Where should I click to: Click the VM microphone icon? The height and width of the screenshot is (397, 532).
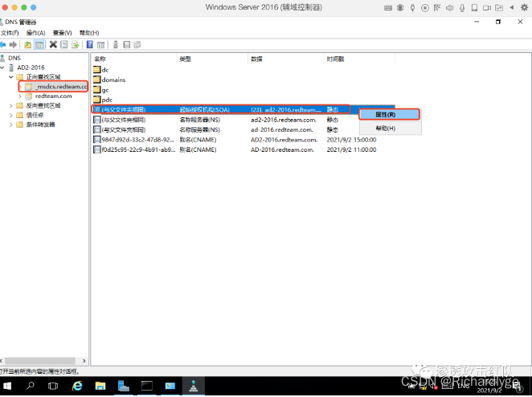[x=462, y=7]
